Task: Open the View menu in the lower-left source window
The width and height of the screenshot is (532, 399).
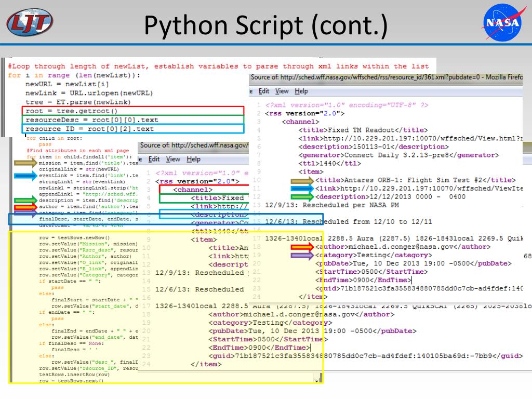Action: click(173, 159)
